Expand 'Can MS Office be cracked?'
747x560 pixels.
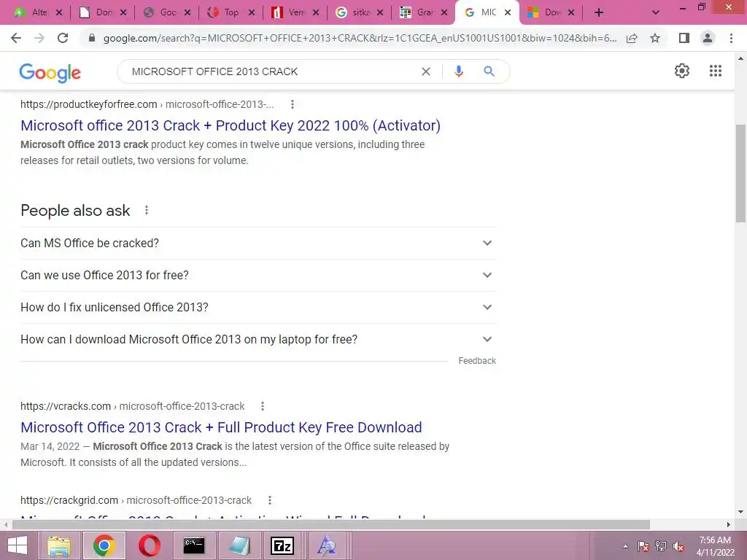point(258,244)
